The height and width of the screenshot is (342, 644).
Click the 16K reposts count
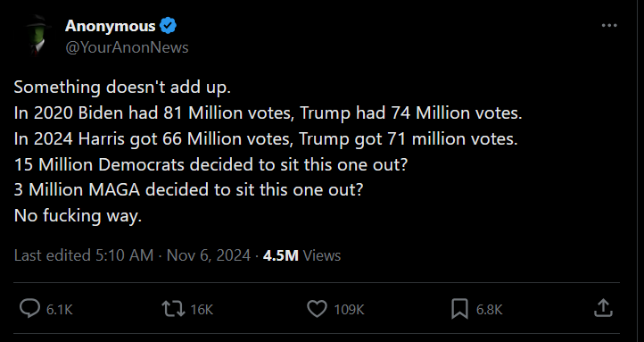click(202, 310)
